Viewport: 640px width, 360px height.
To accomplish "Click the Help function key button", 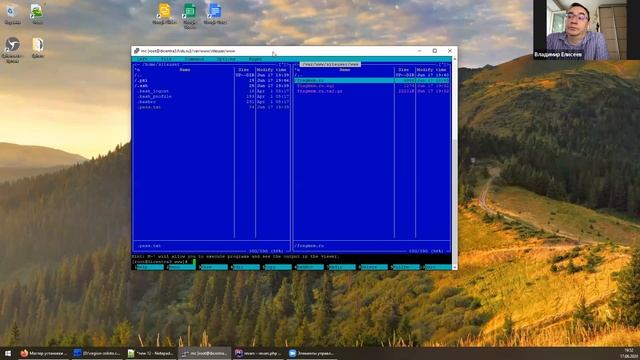I will point(150,267).
